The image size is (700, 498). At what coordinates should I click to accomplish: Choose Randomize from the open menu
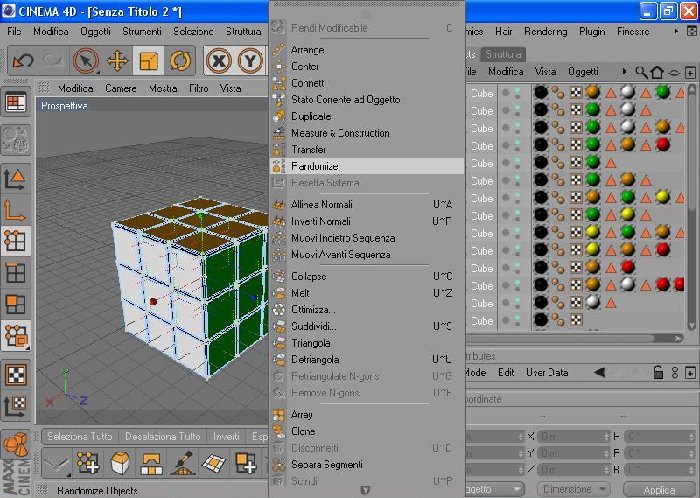point(367,166)
